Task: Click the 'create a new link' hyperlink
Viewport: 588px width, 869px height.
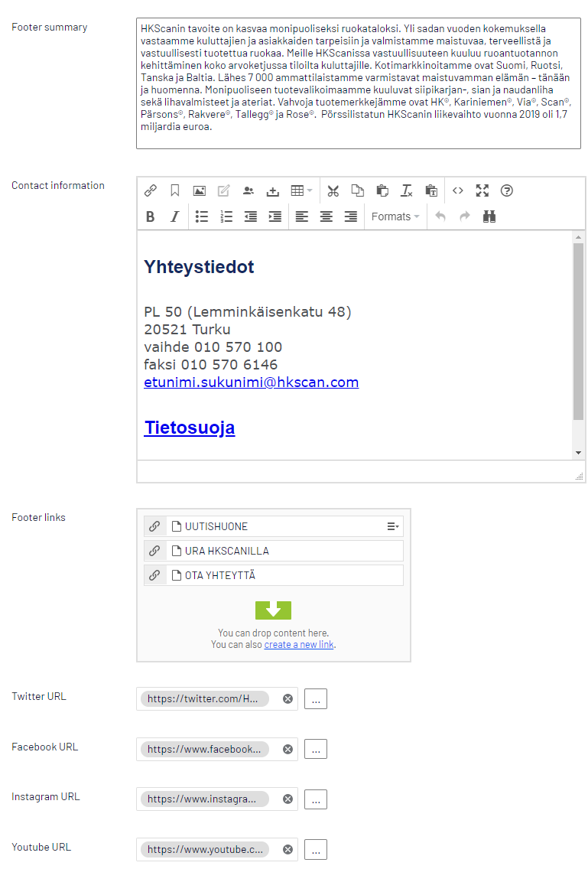Action: pos(299,645)
